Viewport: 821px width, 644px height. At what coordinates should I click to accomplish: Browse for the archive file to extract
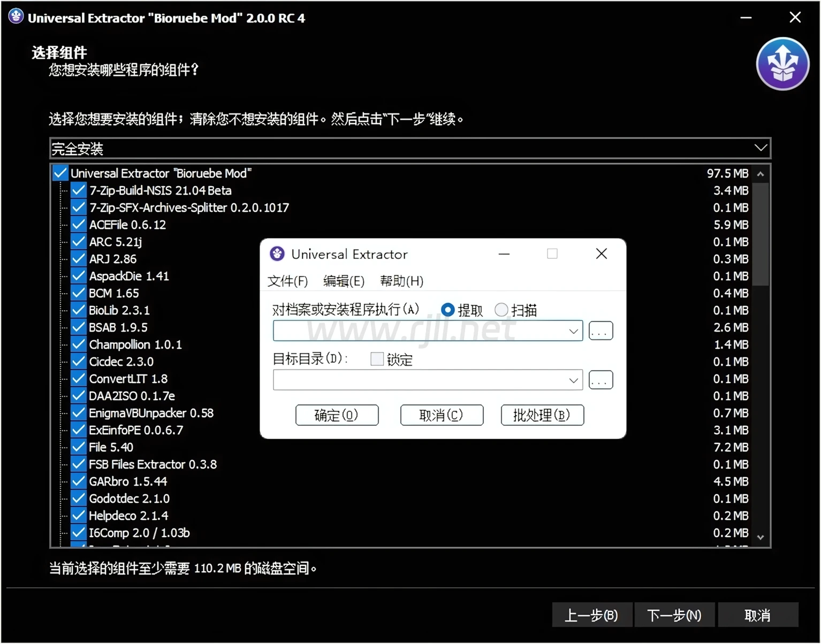600,331
